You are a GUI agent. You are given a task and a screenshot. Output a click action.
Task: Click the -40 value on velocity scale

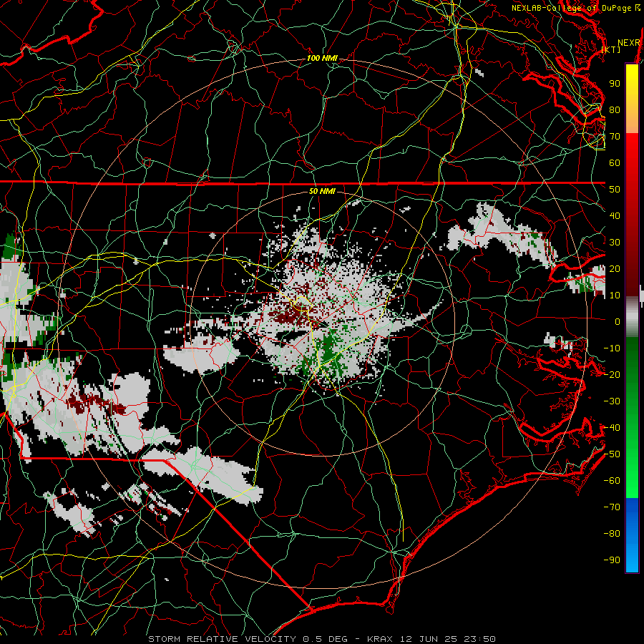612,428
